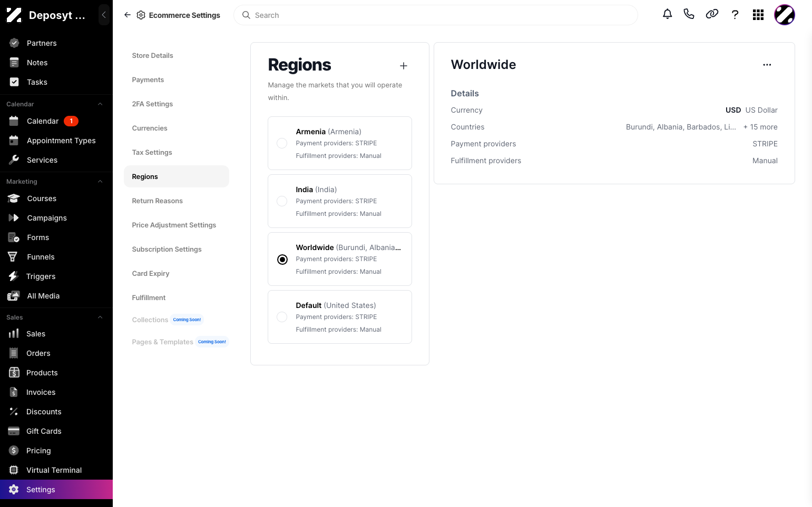Open the Discounts percent icon
812x507 pixels.
pos(14,412)
